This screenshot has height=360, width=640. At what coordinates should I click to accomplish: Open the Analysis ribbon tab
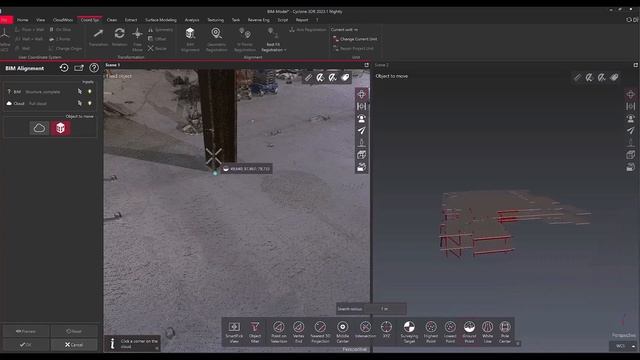(x=192, y=20)
